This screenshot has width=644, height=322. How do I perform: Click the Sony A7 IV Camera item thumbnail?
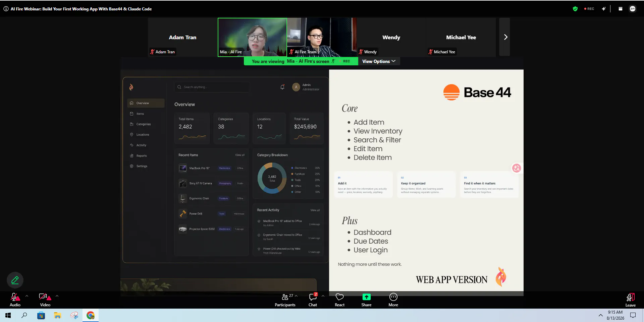(183, 183)
